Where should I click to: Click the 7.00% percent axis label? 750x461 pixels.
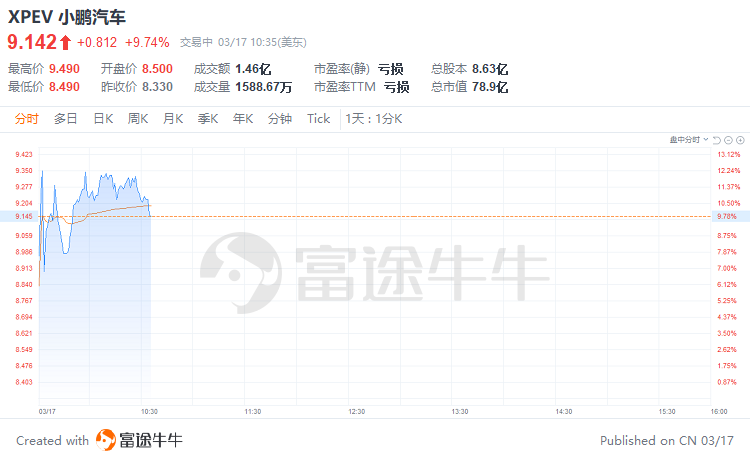(727, 268)
